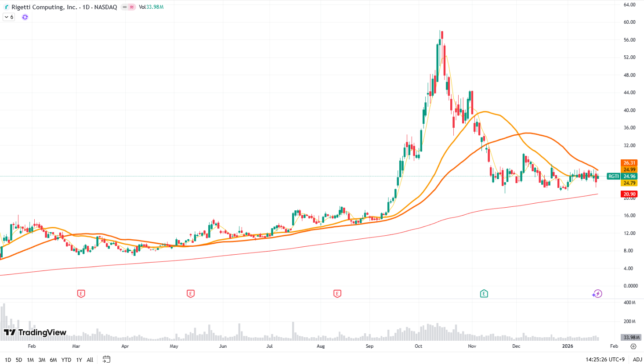Click the purple lightning upcoming-event icon
644x364 pixels.
[597, 294]
